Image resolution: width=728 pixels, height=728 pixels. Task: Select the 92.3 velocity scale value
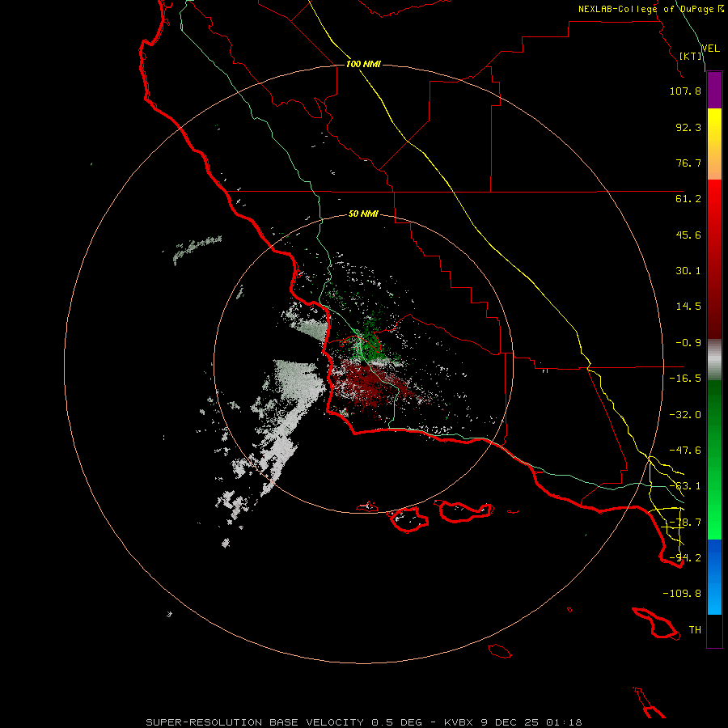click(688, 127)
